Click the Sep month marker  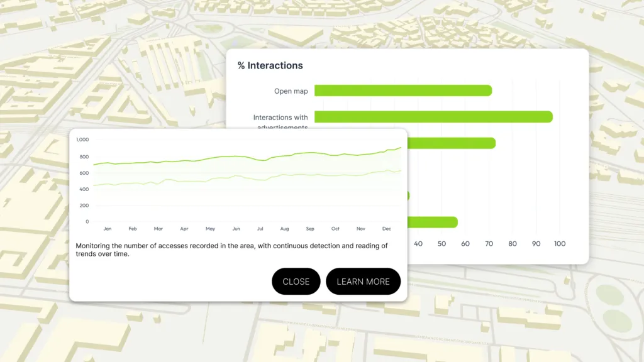310,229
